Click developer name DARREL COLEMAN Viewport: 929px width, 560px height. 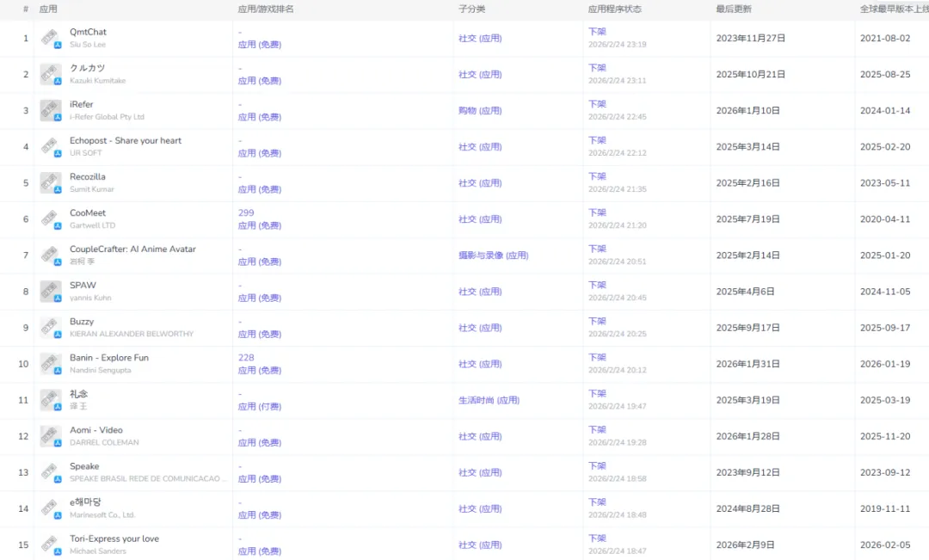[104, 442]
